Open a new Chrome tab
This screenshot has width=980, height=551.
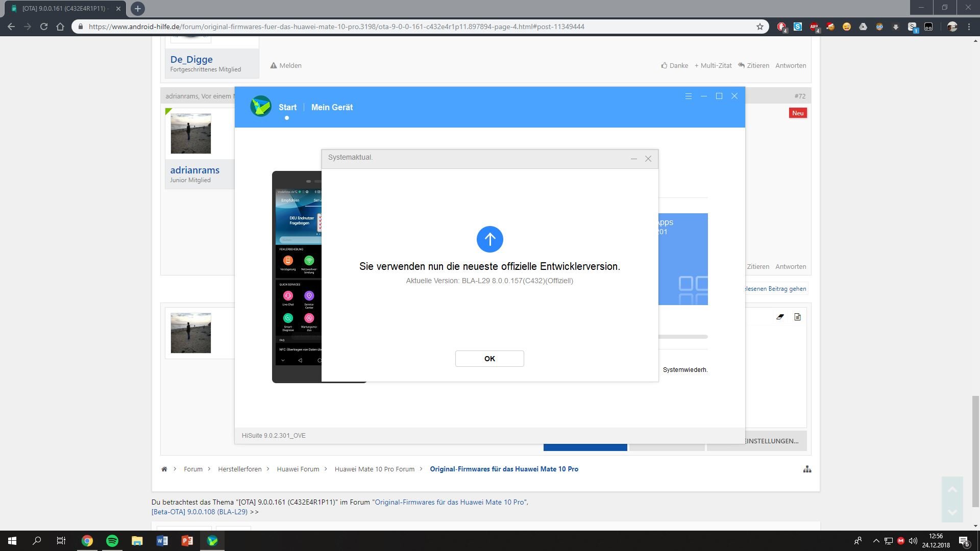(x=138, y=8)
